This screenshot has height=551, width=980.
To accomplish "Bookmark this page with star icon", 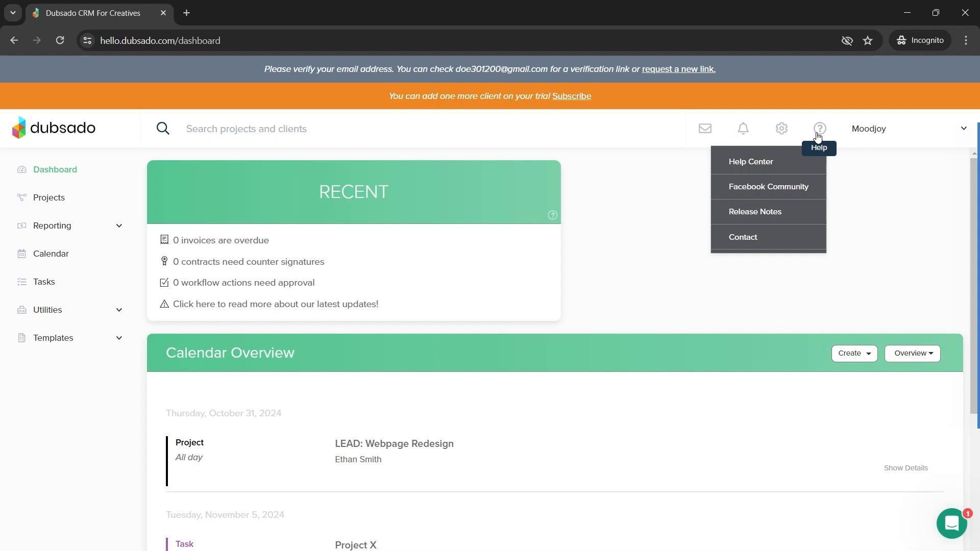I will [868, 40].
